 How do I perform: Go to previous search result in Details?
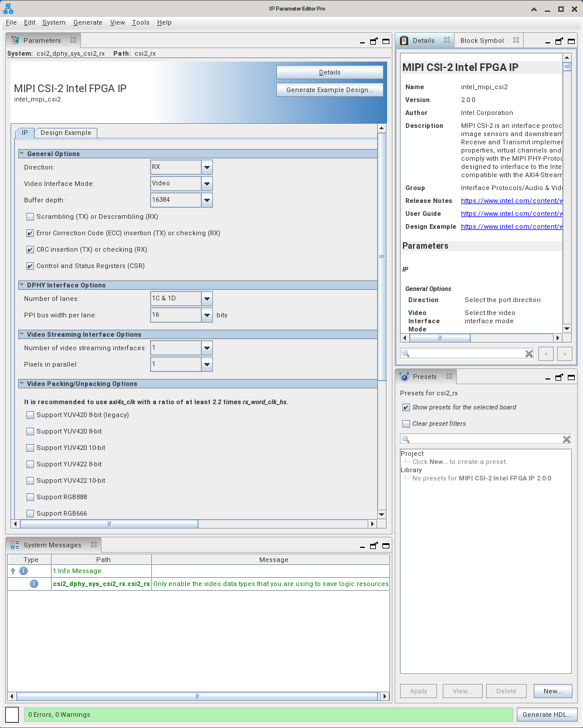(x=546, y=354)
